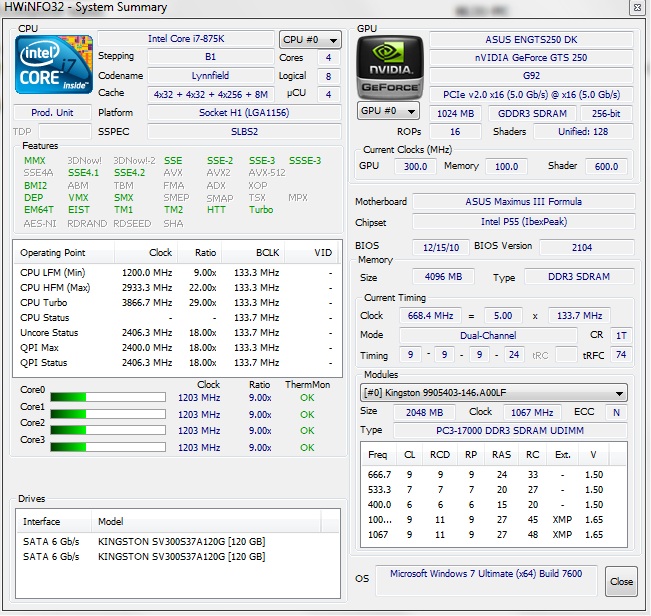Click the Dual-Channel mode field

pyautogui.click(x=488, y=335)
